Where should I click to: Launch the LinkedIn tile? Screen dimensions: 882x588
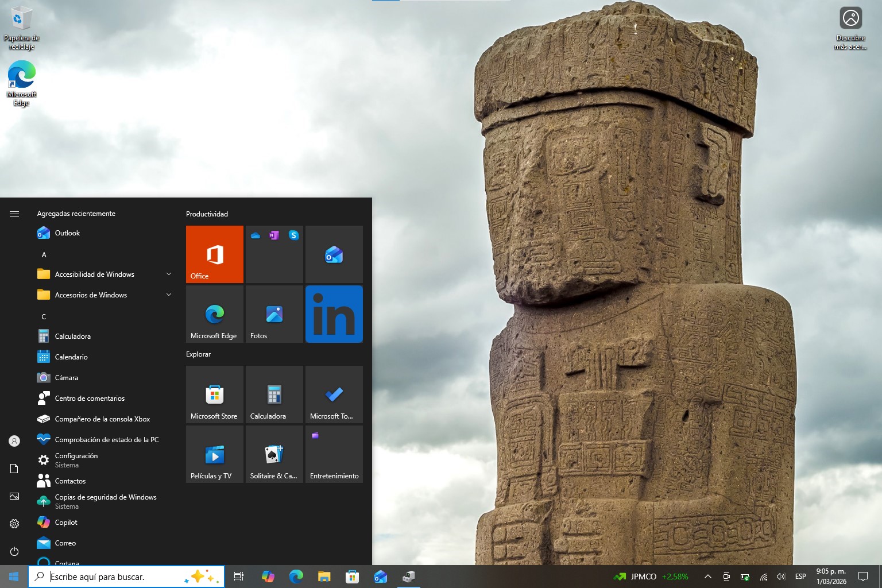tap(334, 314)
